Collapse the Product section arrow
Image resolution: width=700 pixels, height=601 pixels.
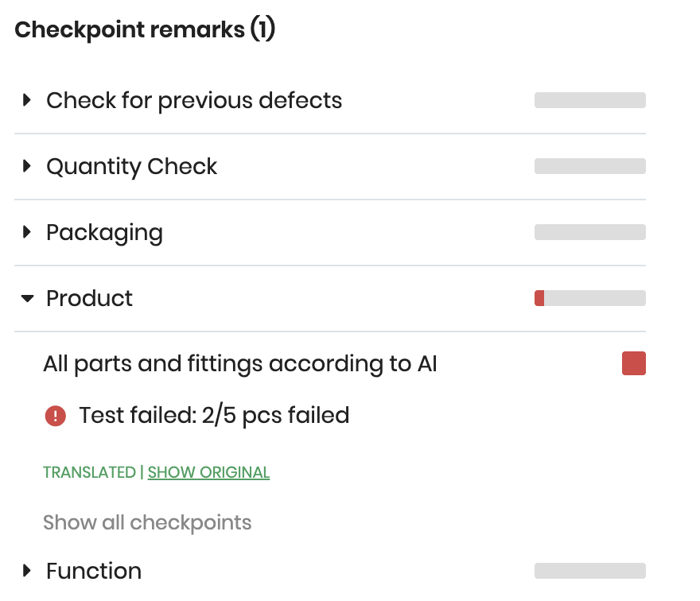pyautogui.click(x=28, y=298)
